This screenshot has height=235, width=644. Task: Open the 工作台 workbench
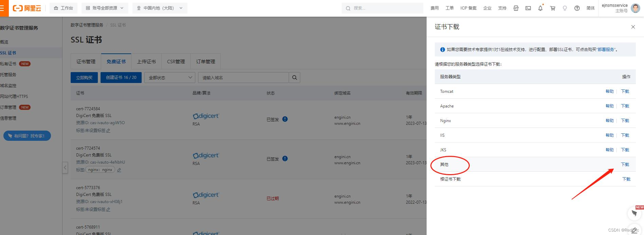(x=64, y=8)
